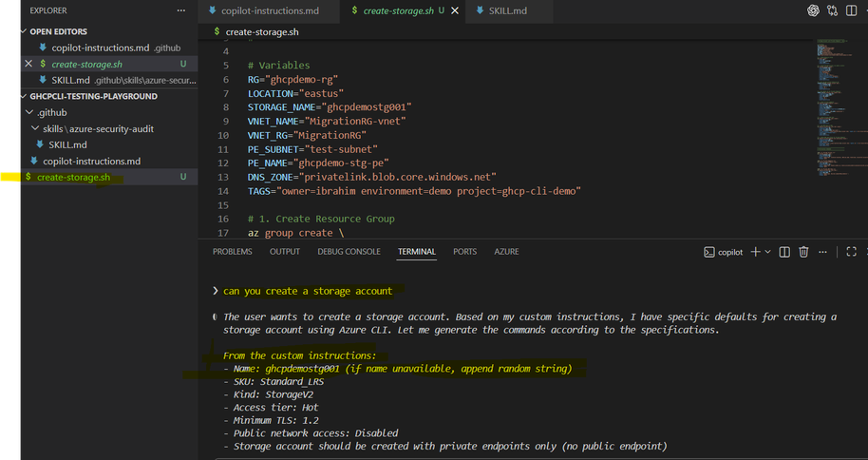
Task: Close the create-storage.sh editor tab
Action: pos(455,11)
